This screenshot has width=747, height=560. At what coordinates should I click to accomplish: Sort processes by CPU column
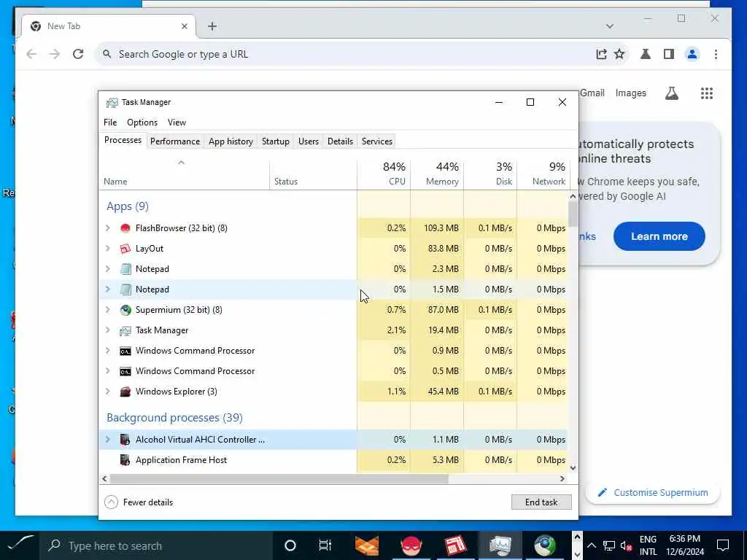(x=384, y=174)
